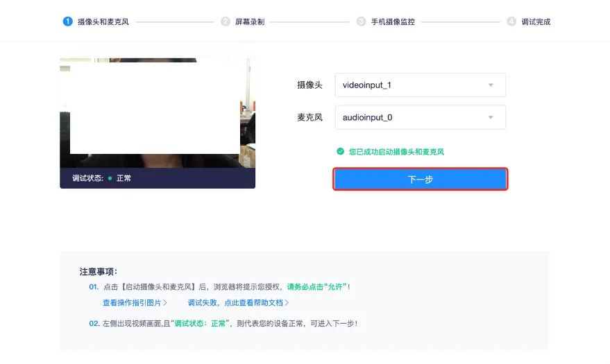Viewport: 610px width, 364px height.
Task: Click the step 3 手机摄像监控 number icon
Action: 361,21
